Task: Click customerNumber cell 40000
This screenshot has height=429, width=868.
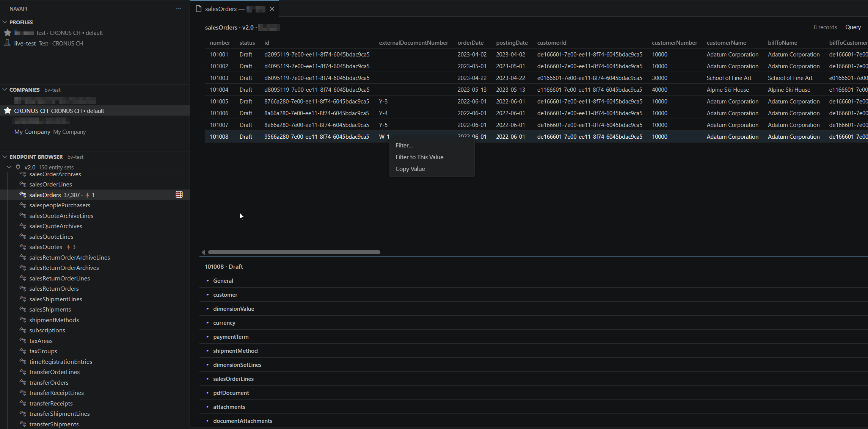Action: (x=659, y=89)
